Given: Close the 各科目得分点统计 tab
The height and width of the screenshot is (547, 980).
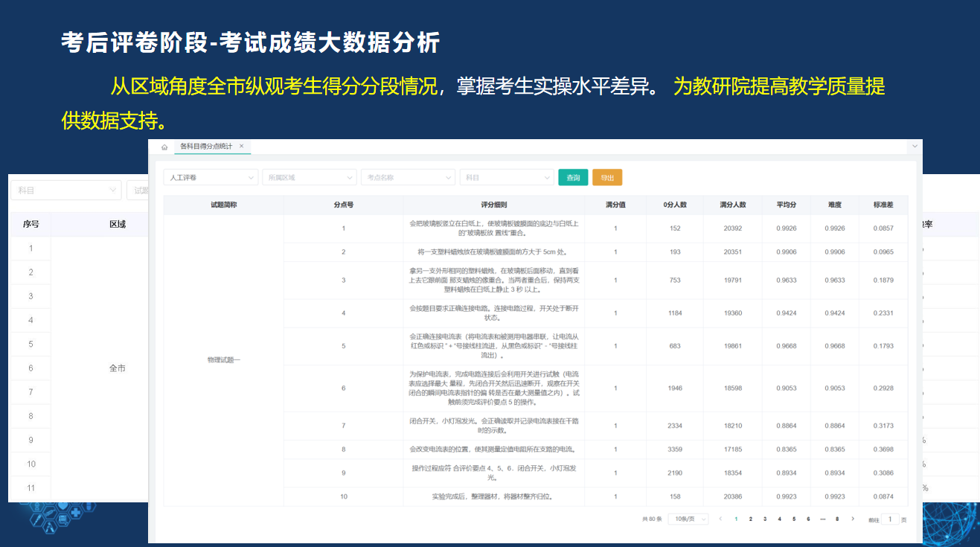Looking at the screenshot, I should 241,146.
